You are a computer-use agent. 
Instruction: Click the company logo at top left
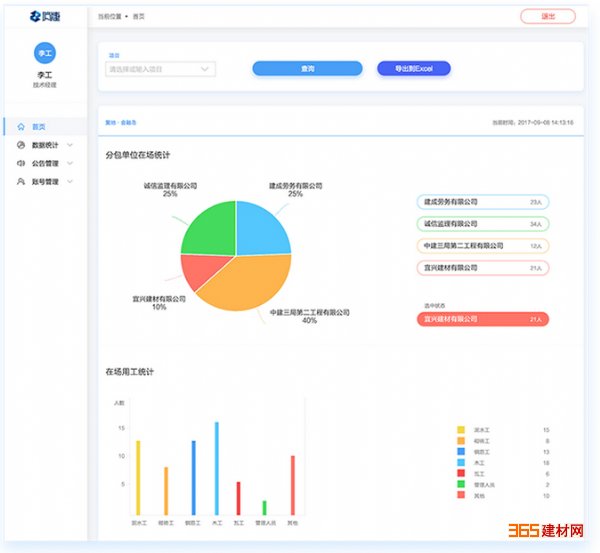pos(44,17)
